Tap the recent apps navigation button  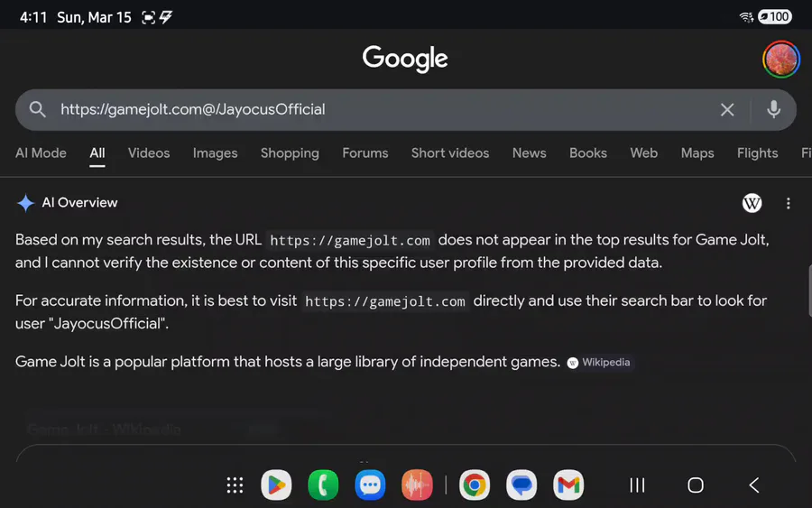tap(637, 485)
